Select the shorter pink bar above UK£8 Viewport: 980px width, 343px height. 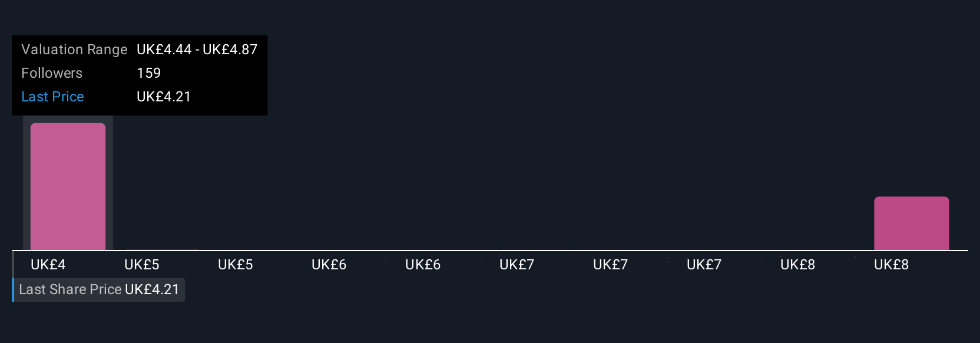point(911,223)
